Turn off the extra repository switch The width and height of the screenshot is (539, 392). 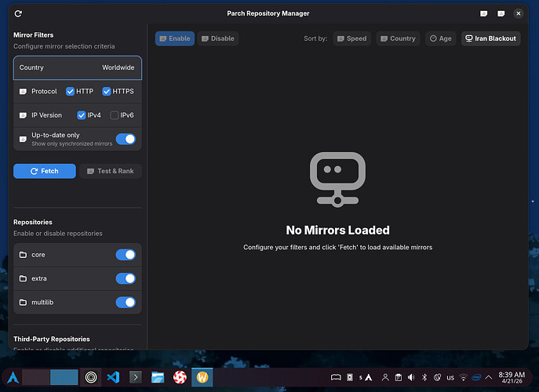point(126,278)
